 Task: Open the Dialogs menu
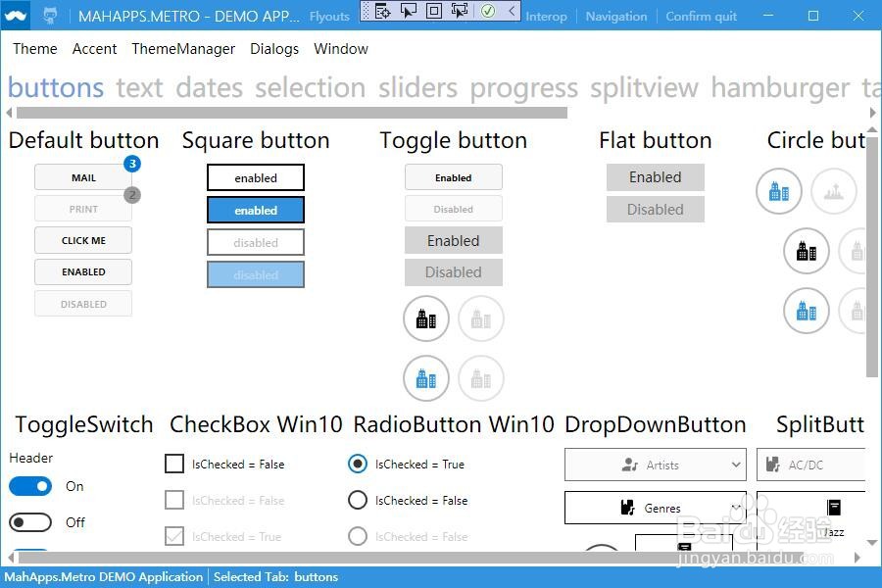click(274, 49)
